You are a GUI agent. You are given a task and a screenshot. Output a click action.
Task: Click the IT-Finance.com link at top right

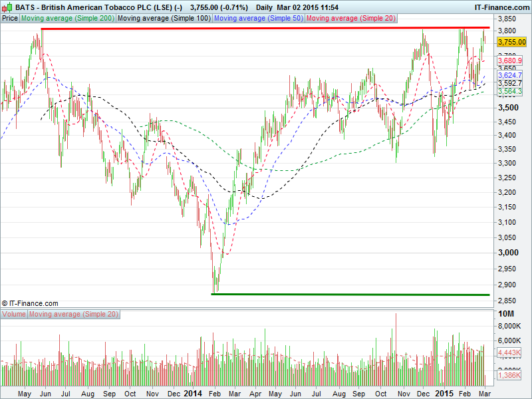coord(502,7)
